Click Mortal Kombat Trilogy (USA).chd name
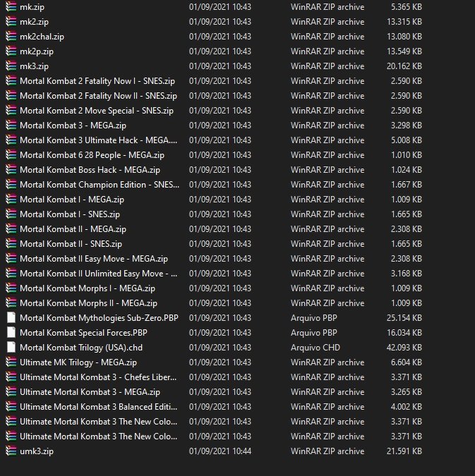The height and width of the screenshot is (476, 475). pyautogui.click(x=81, y=348)
